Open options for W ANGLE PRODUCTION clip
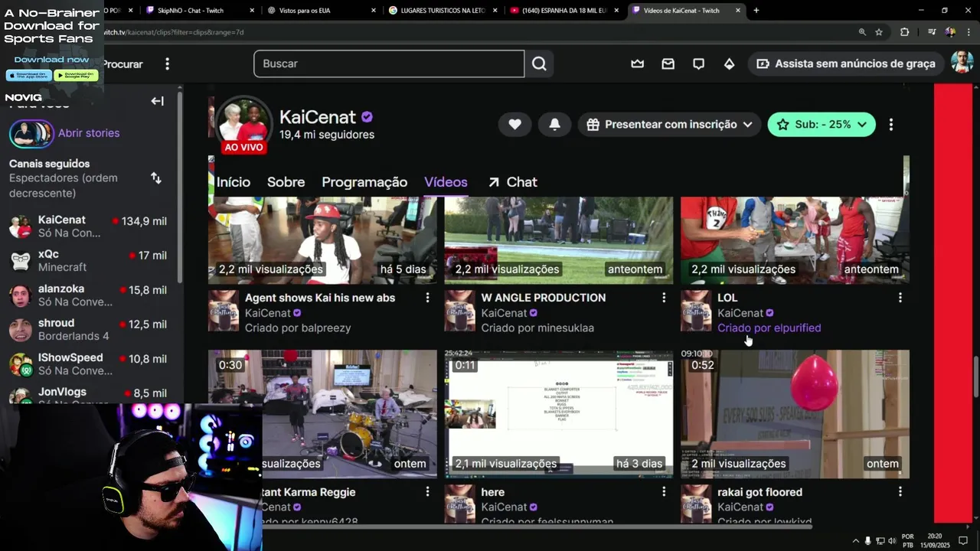980x551 pixels. (x=664, y=298)
